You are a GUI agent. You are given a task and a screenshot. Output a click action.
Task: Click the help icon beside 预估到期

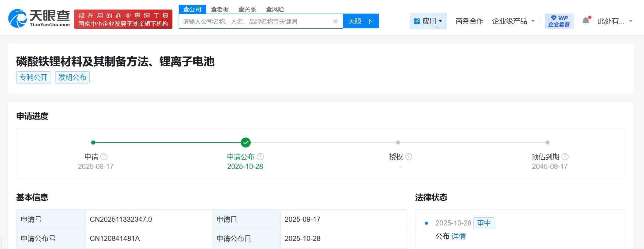(x=565, y=157)
